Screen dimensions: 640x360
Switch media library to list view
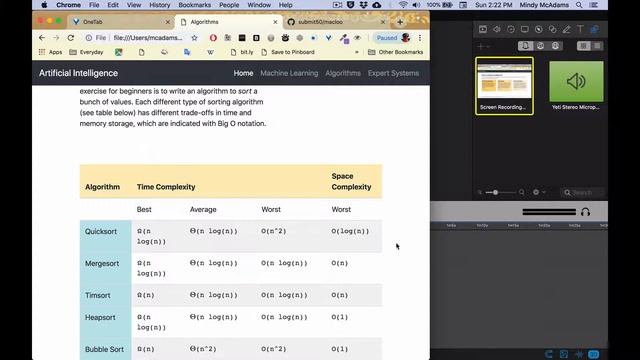[597, 46]
